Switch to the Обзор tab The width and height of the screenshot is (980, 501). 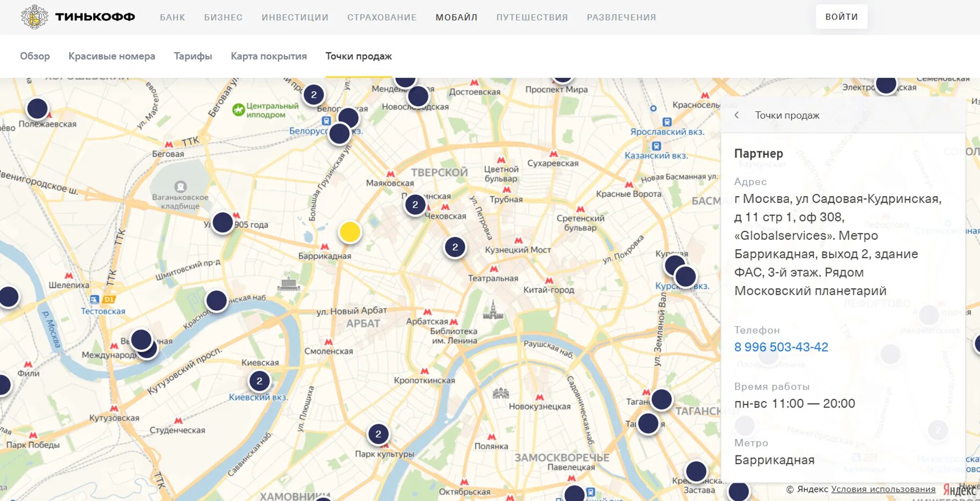pyautogui.click(x=35, y=56)
